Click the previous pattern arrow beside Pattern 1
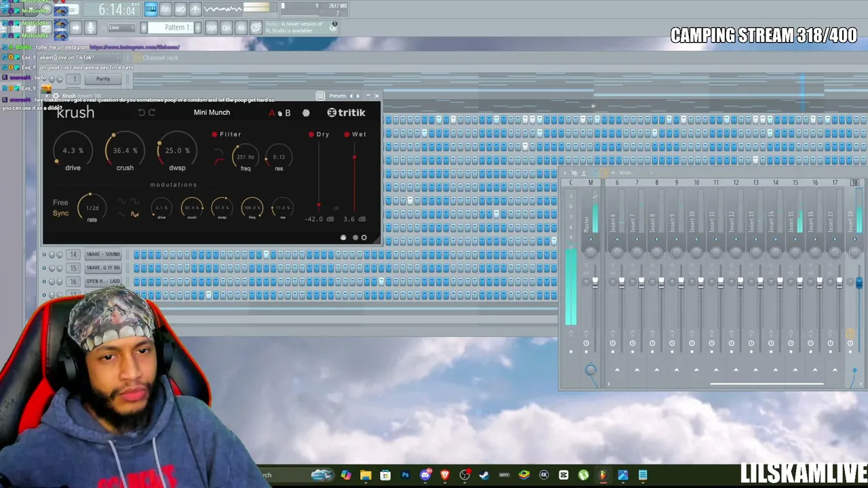868x488 pixels. click(144, 28)
